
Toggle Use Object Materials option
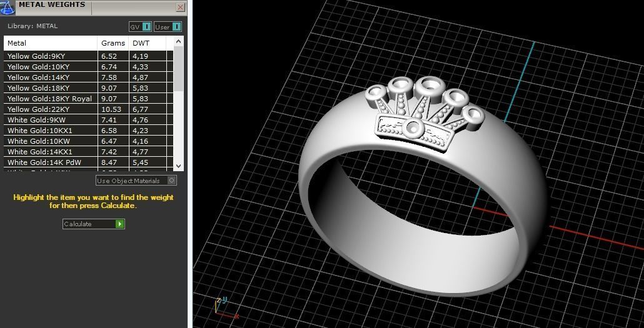136,181
